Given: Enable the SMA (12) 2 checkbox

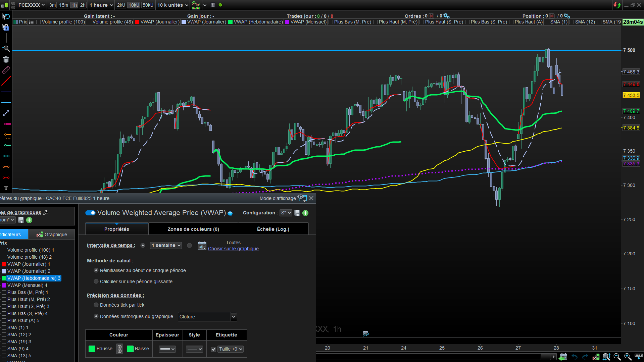Looking at the screenshot, I should [4, 334].
